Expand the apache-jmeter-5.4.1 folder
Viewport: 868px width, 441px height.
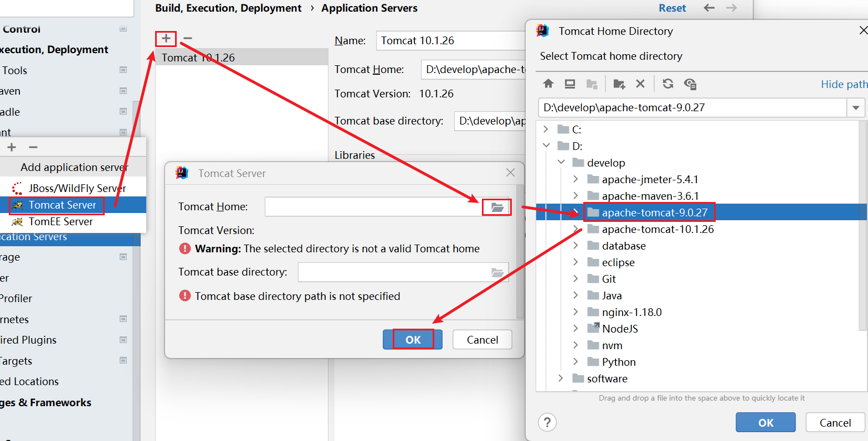click(x=576, y=179)
